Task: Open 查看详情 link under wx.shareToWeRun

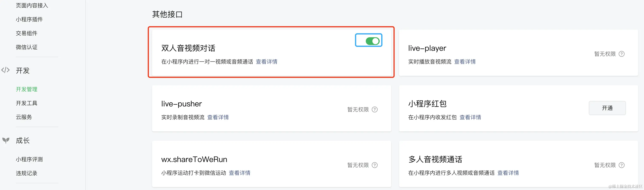Action: (x=240, y=173)
